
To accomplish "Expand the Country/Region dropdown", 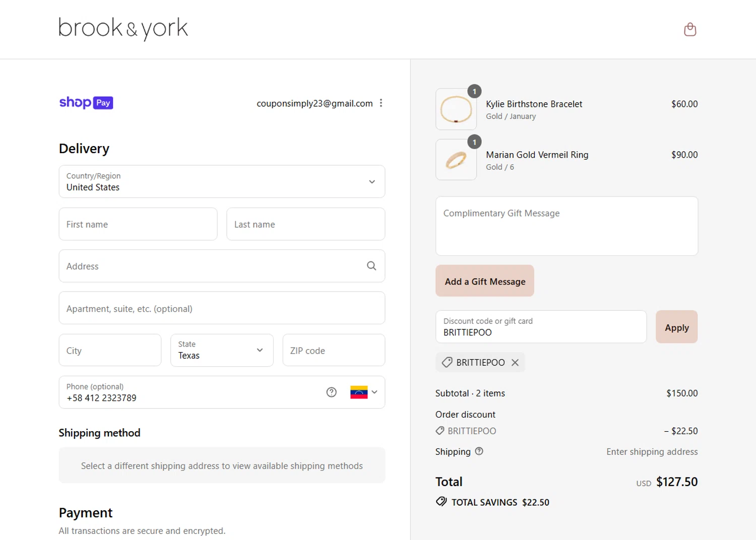I will (222, 182).
